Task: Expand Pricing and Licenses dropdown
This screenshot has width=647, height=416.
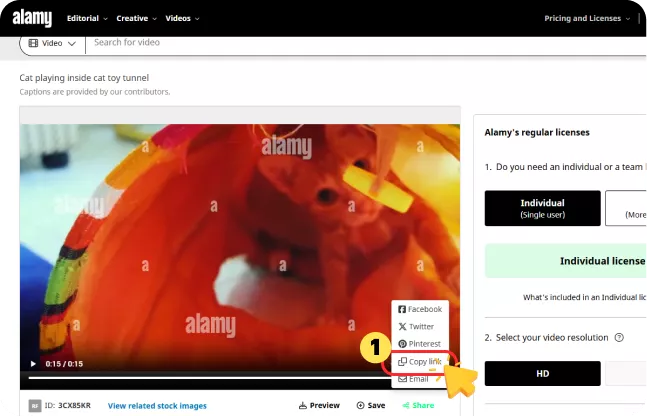Action: click(x=587, y=18)
